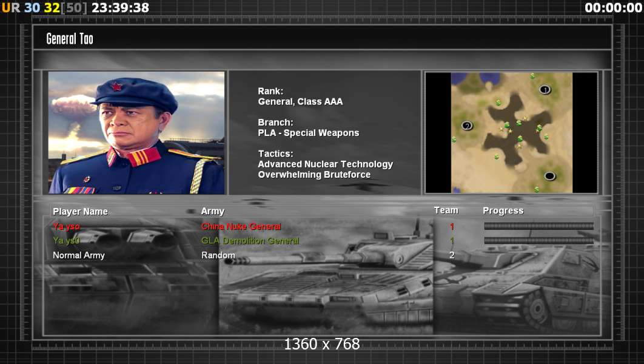The width and height of the screenshot is (644, 364).
Task: Click the 'Branch:' label
Action: tap(275, 122)
